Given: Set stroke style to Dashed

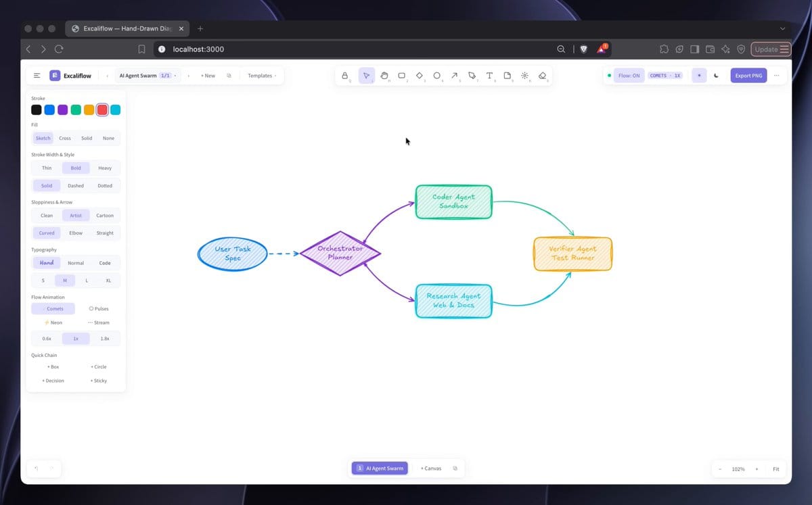Looking at the screenshot, I should [x=76, y=185].
